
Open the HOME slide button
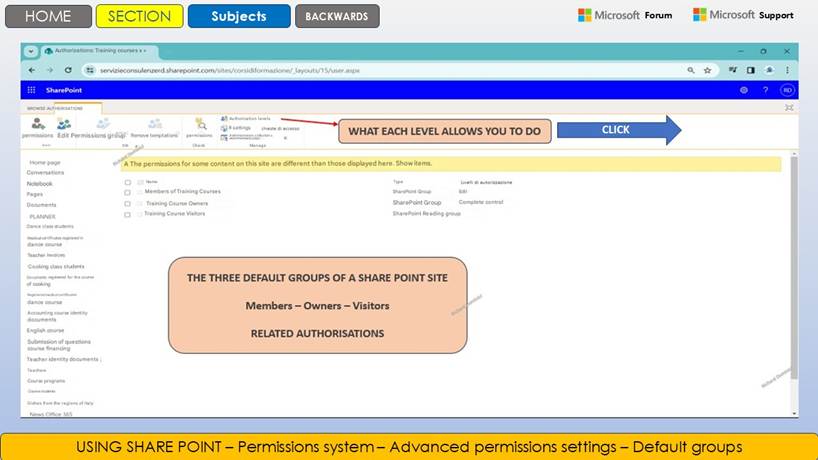pyautogui.click(x=48, y=16)
